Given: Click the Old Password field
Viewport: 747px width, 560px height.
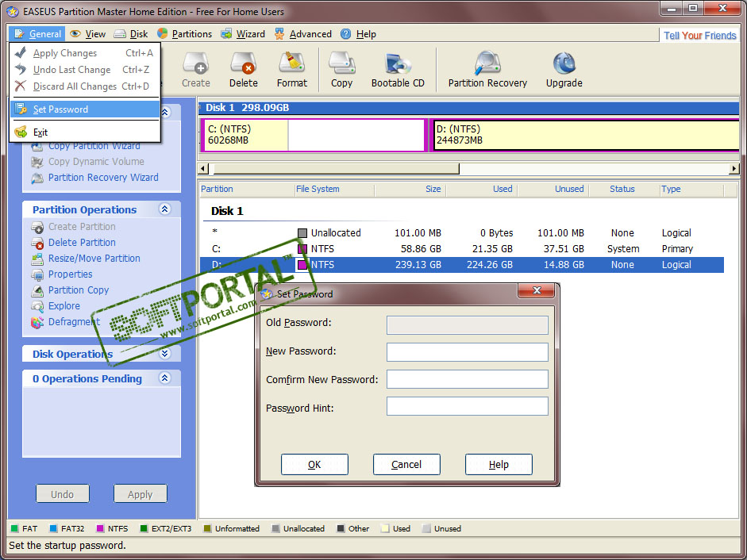Looking at the screenshot, I should [468, 325].
